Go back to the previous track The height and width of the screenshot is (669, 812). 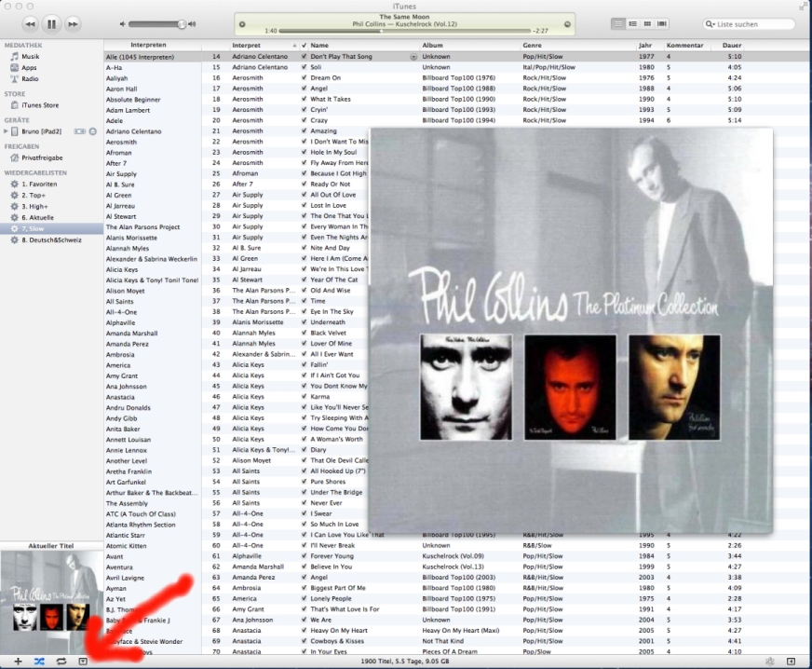(30, 22)
